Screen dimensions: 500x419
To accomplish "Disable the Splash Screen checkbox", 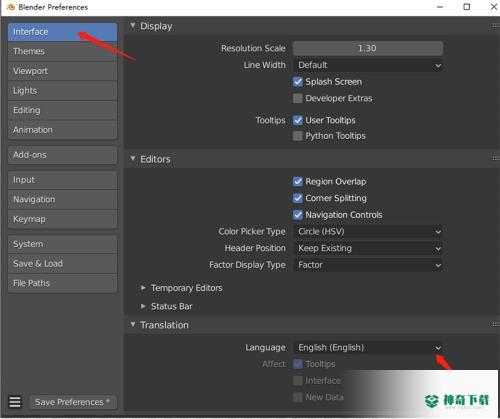I will coord(298,82).
